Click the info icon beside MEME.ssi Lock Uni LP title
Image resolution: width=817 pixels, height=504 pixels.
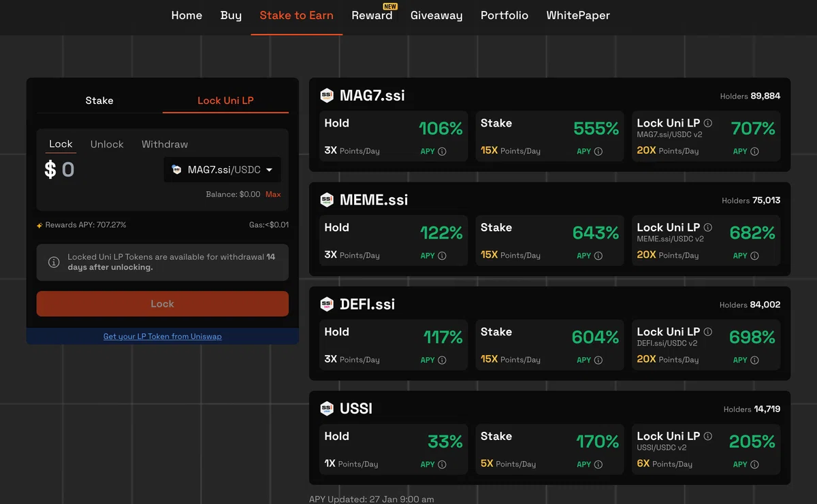point(708,227)
